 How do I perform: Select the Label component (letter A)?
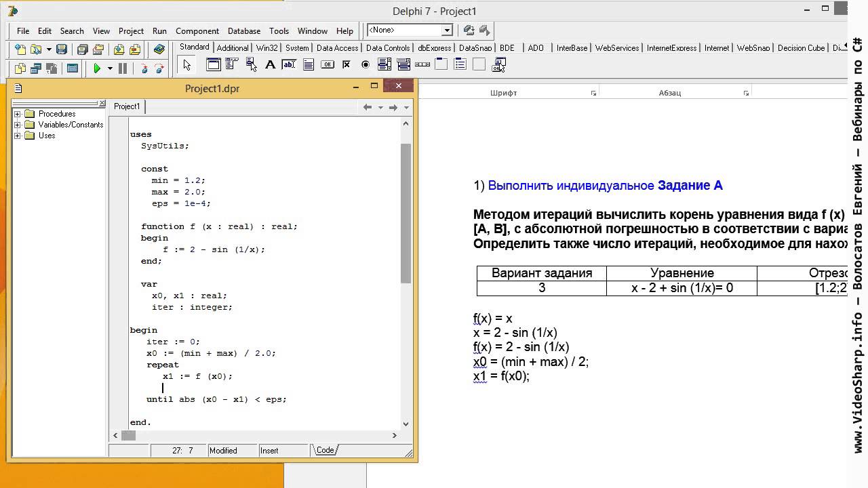pyautogui.click(x=270, y=65)
